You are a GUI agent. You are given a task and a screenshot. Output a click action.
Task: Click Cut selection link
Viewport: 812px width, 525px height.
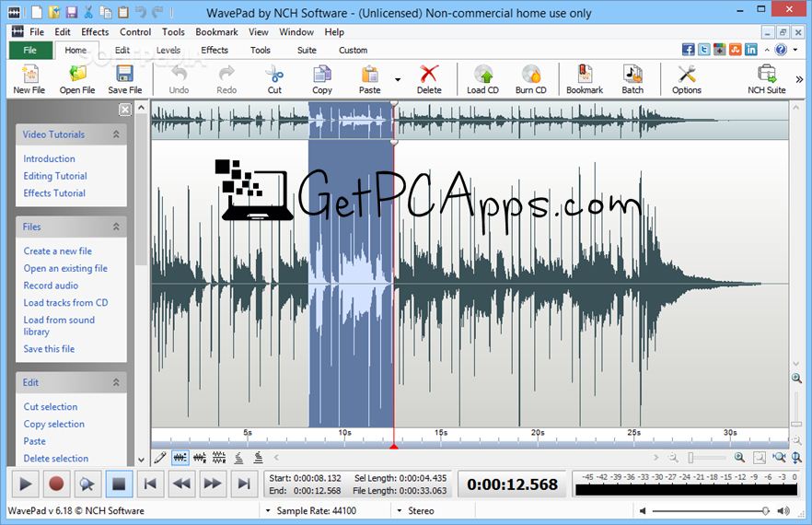(51, 407)
